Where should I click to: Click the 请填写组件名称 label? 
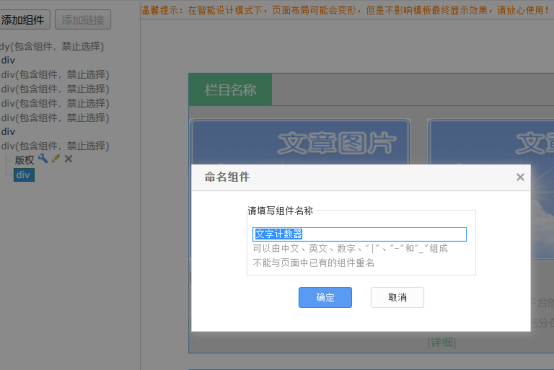280,211
